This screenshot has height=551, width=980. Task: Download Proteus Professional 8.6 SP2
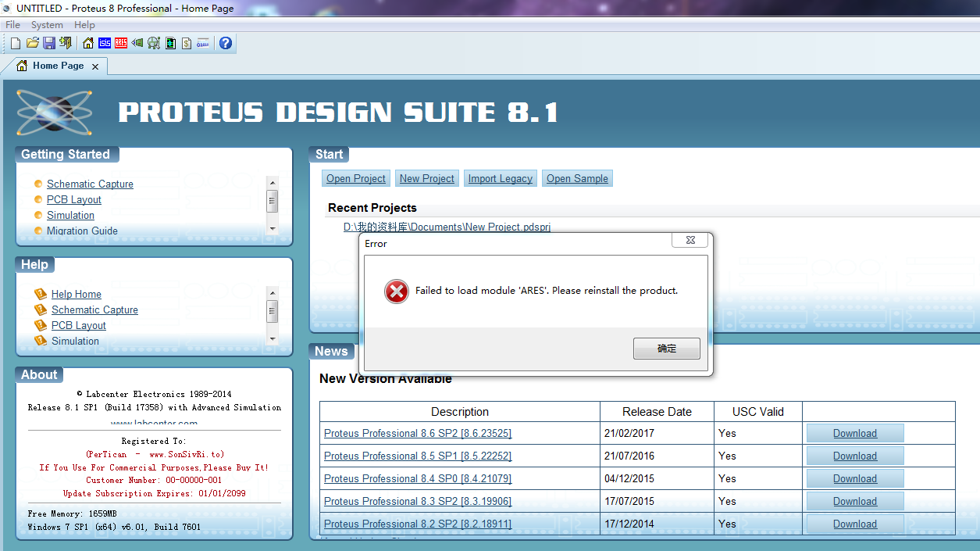[x=855, y=433]
